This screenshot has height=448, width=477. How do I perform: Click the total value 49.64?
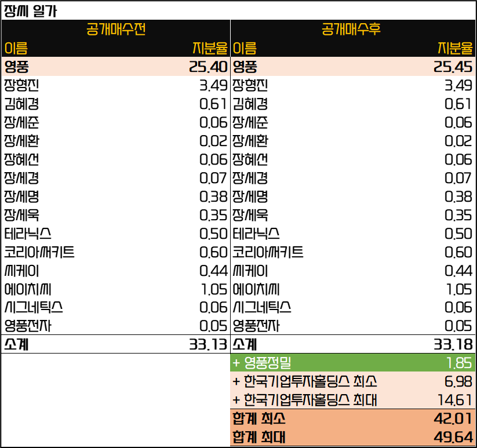click(x=453, y=437)
